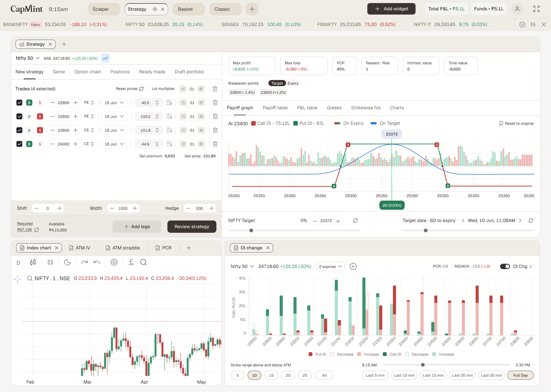
Task: Switch to the ATM straddle tab
Action: tap(123, 248)
